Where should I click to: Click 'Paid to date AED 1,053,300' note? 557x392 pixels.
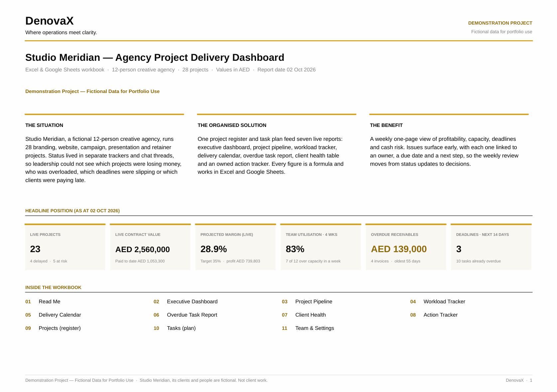[x=140, y=261]
